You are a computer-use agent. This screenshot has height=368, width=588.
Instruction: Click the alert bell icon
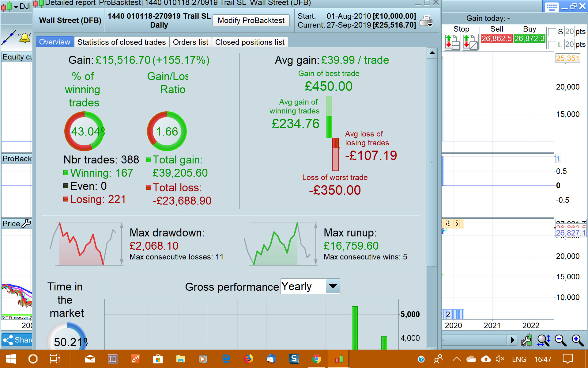(x=24, y=38)
